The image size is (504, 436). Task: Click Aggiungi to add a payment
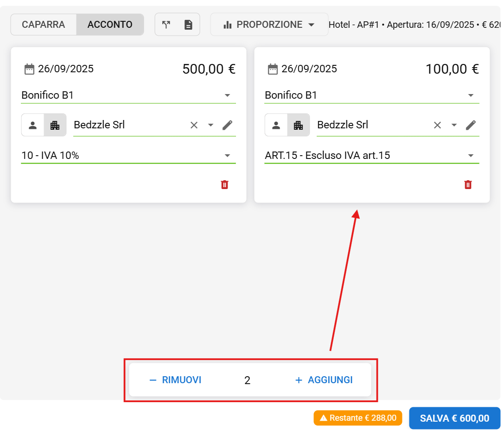324,380
